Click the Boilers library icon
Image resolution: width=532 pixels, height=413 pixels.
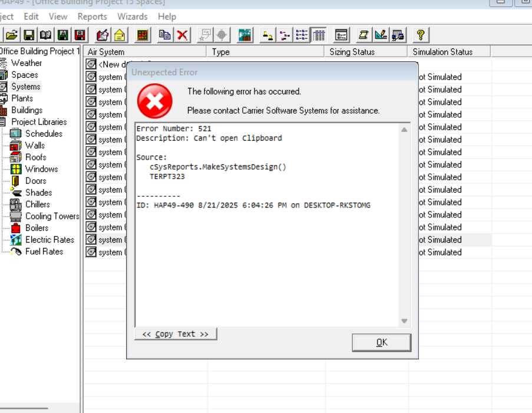point(15,228)
